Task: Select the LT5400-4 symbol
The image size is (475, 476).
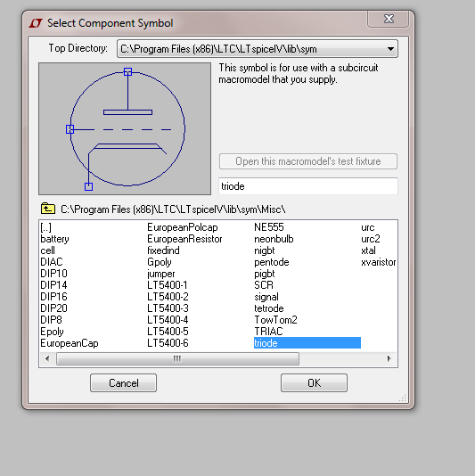Action: pyautogui.click(x=168, y=320)
